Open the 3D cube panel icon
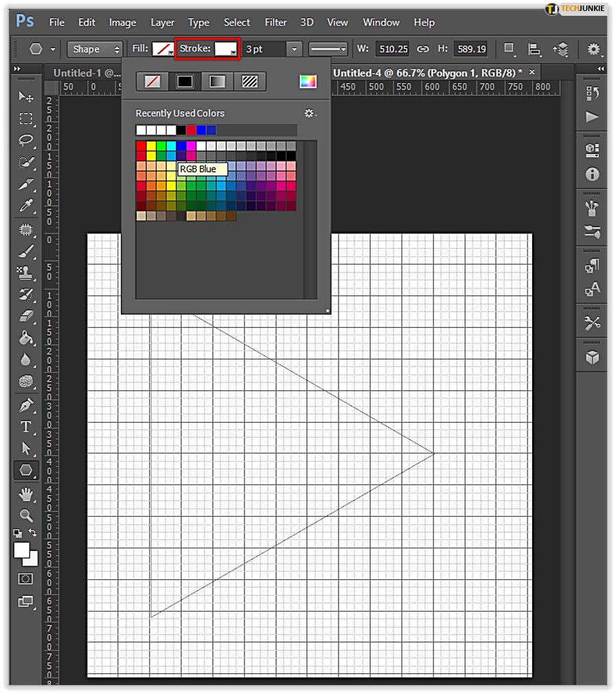Image resolution: width=616 pixels, height=694 pixels. 592,357
